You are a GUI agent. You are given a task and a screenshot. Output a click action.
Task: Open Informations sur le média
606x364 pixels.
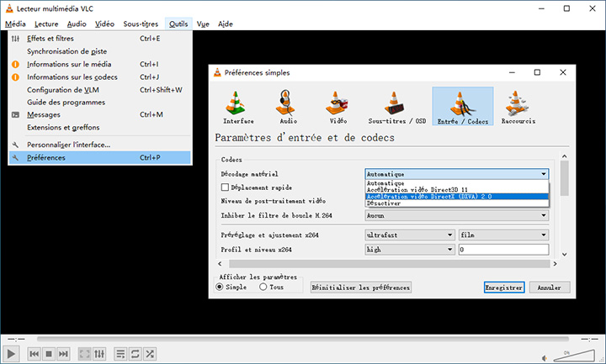pyautogui.click(x=99, y=64)
